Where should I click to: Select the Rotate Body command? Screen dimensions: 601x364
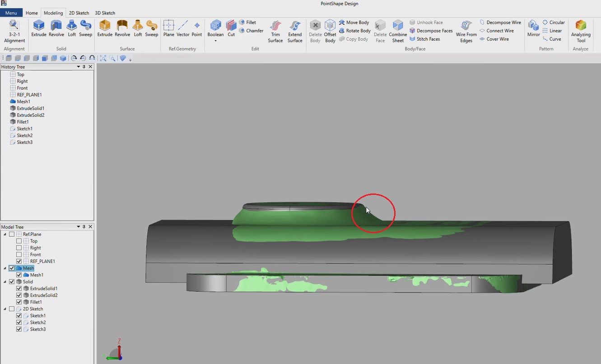(x=354, y=31)
